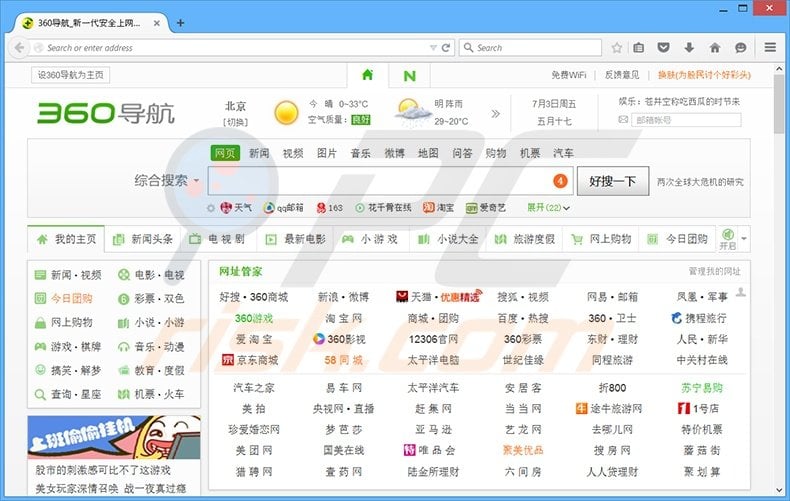Open the Downloads arrow icon

click(689, 48)
